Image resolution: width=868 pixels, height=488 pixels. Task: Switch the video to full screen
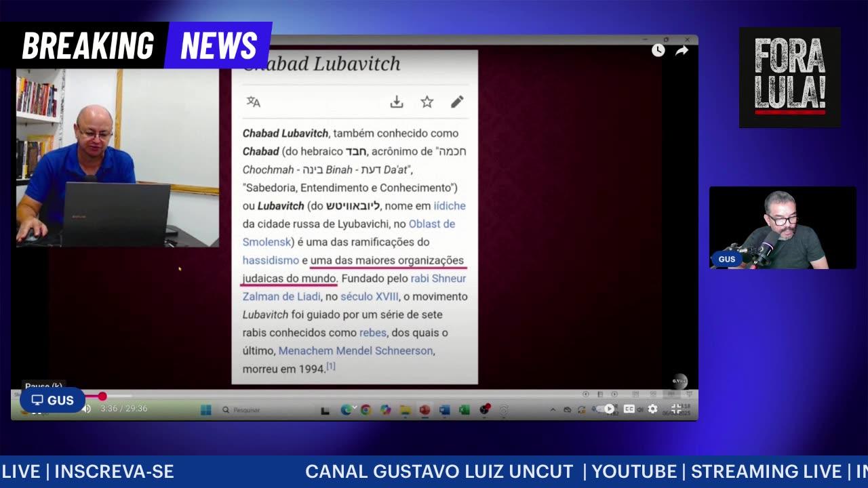(676, 409)
